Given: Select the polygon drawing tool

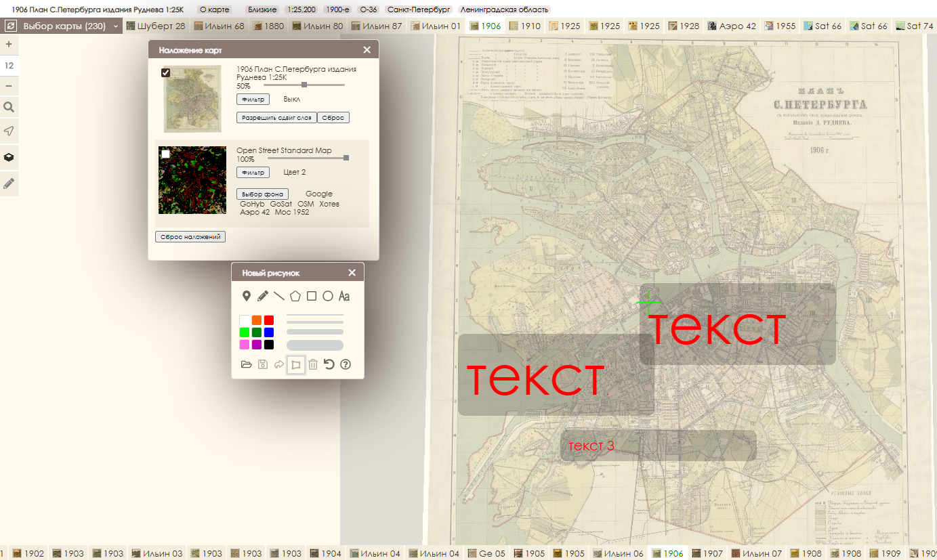Looking at the screenshot, I should [295, 296].
